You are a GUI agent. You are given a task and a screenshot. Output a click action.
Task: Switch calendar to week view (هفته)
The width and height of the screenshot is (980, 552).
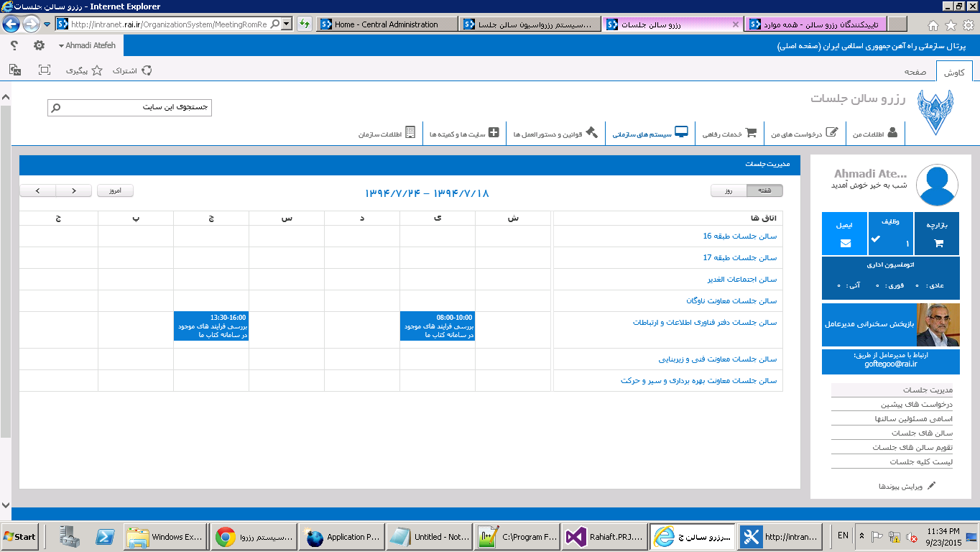tap(764, 190)
